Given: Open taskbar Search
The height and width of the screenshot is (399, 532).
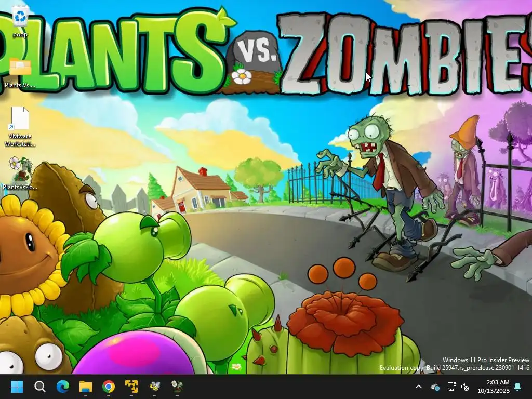Looking at the screenshot, I should pos(39,387).
